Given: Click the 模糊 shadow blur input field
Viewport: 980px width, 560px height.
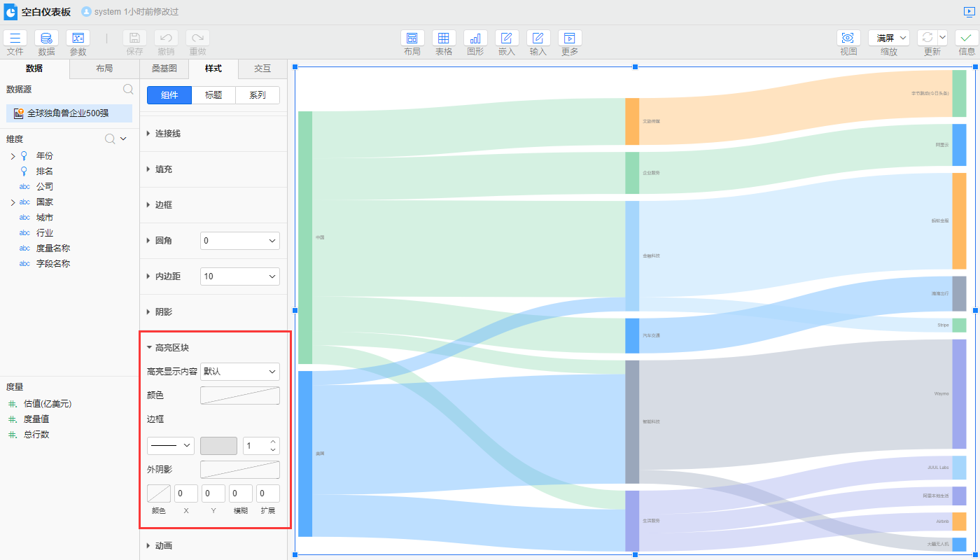Looking at the screenshot, I should click(241, 493).
